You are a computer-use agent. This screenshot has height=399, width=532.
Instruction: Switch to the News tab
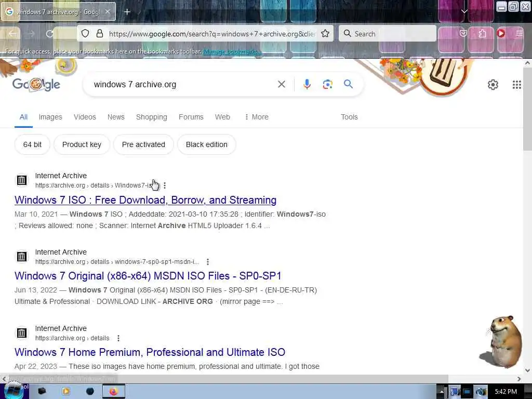point(116,117)
